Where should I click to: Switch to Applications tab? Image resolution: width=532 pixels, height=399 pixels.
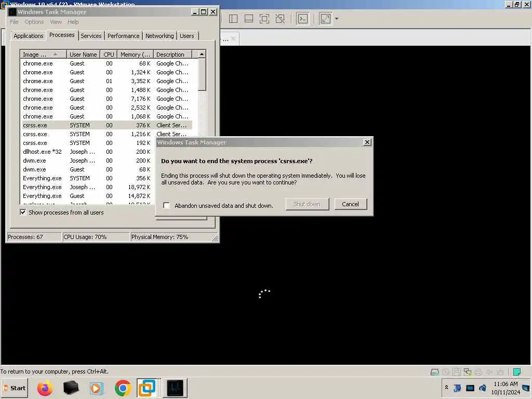[x=29, y=36]
